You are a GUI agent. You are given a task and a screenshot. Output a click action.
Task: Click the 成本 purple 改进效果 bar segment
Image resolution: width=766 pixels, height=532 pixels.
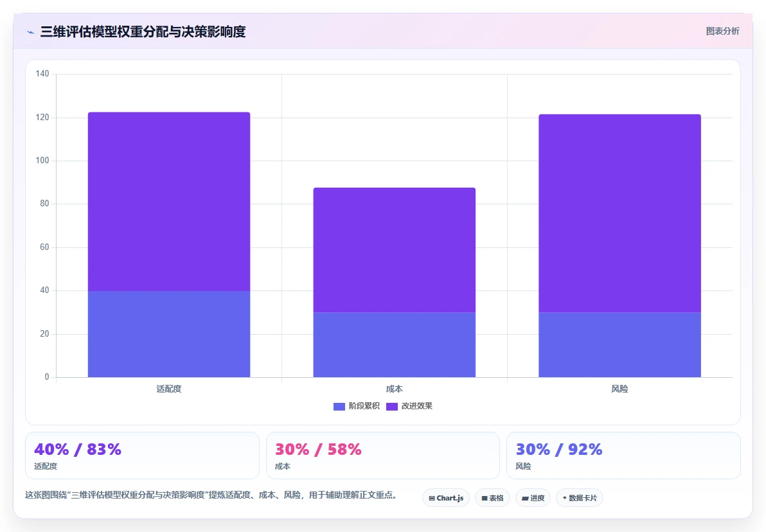[394, 250]
